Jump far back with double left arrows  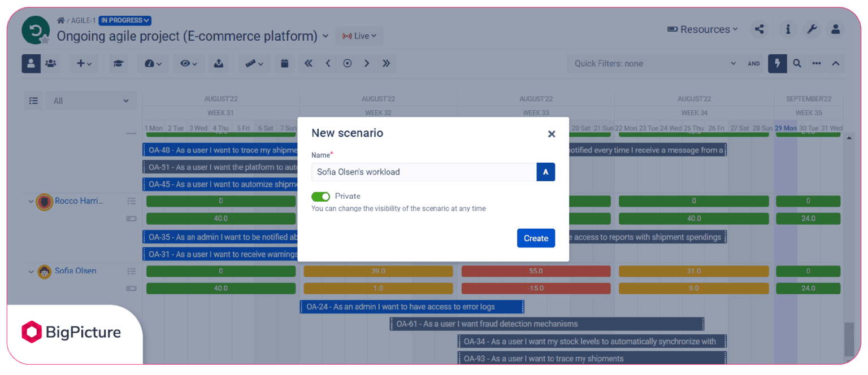pos(308,63)
